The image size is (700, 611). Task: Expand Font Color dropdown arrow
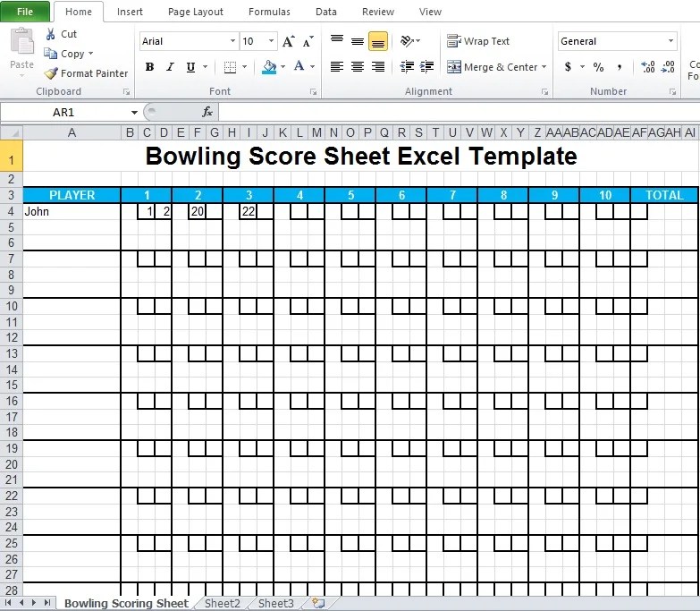[x=313, y=67]
